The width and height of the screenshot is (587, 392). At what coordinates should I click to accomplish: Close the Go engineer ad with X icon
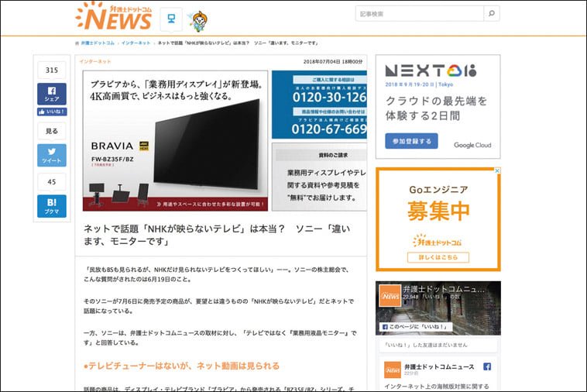[x=497, y=170]
